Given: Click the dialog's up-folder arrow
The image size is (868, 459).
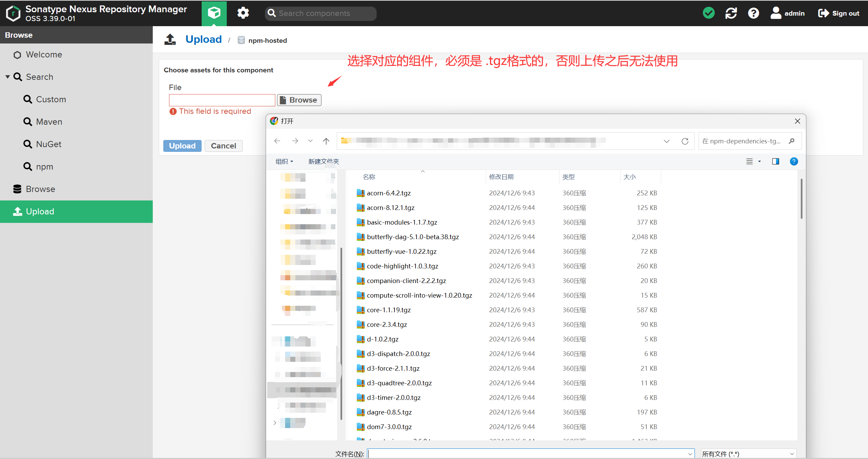Looking at the screenshot, I should point(326,141).
